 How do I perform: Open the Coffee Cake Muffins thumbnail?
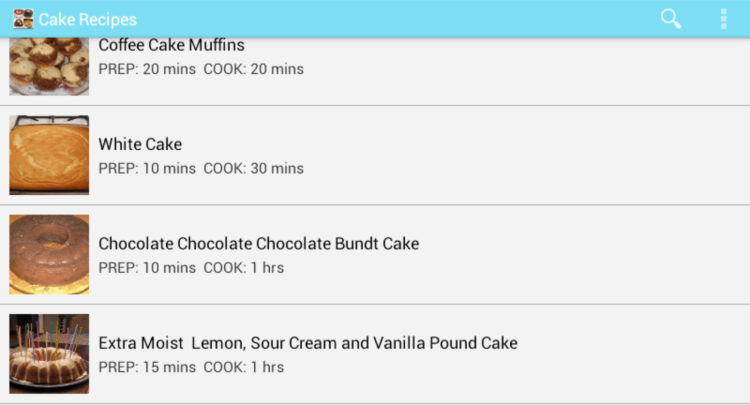[x=49, y=66]
